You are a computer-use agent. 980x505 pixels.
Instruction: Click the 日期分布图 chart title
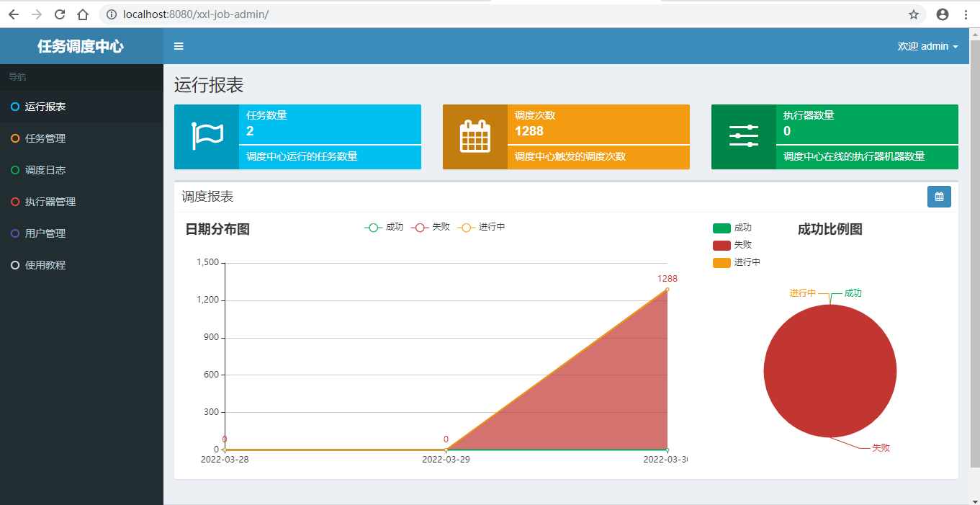click(217, 229)
